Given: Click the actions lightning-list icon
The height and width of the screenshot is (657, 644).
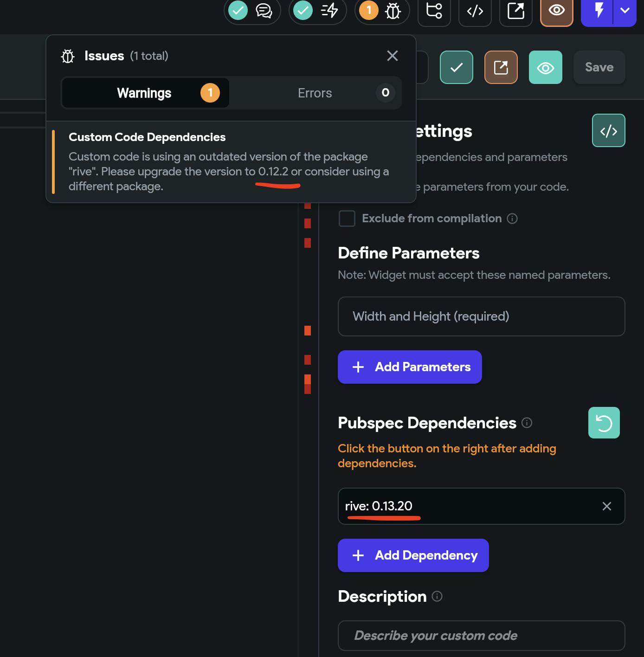Looking at the screenshot, I should [x=329, y=10].
